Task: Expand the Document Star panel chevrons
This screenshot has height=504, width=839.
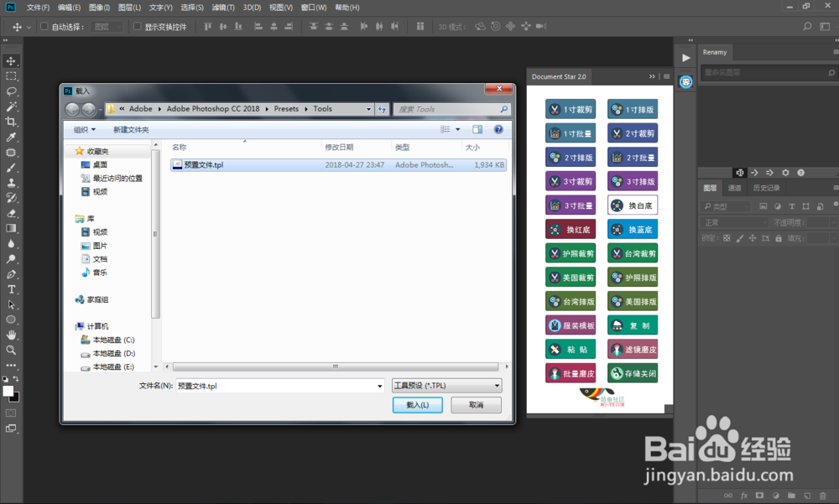Action: click(x=652, y=76)
